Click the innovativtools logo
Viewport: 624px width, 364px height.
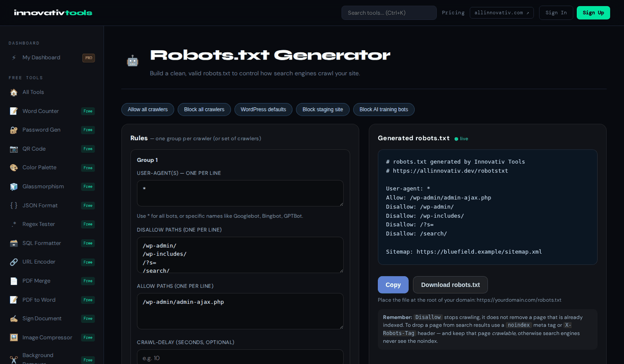pos(53,13)
